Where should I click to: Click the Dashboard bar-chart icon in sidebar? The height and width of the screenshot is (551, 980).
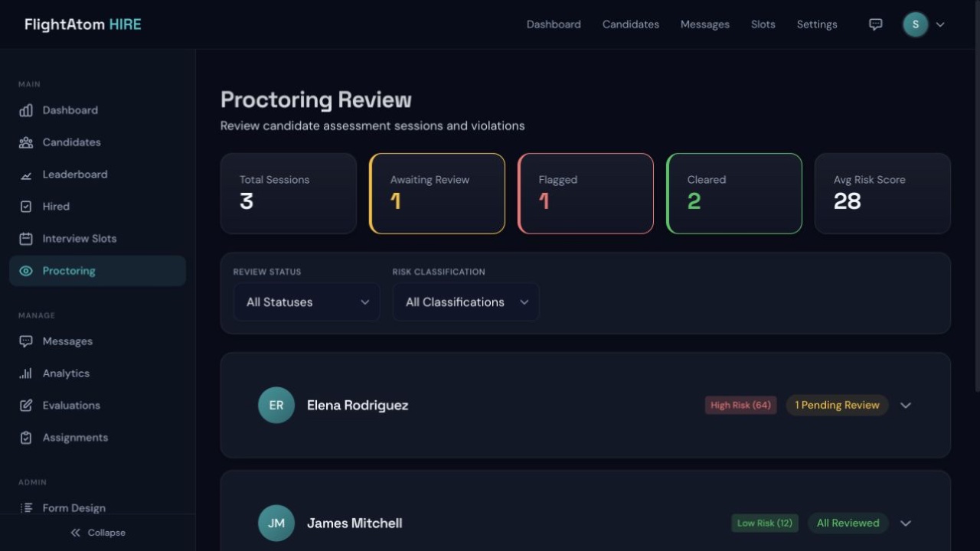26,110
